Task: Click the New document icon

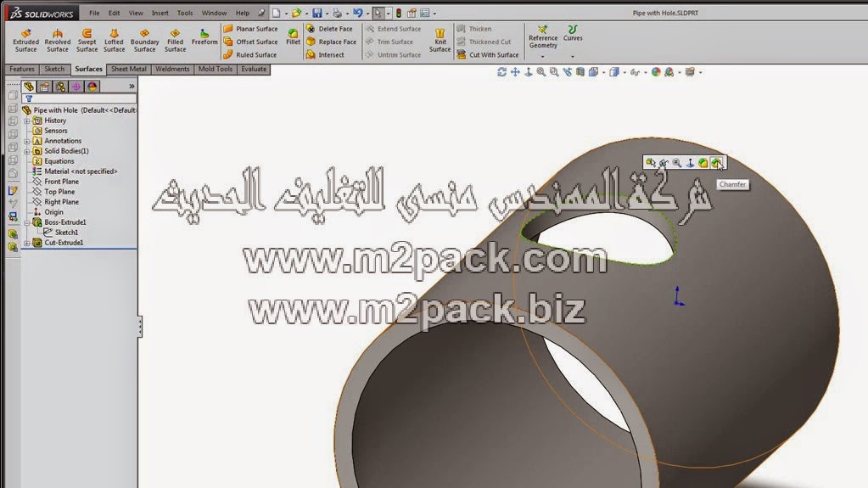Action: [x=277, y=13]
